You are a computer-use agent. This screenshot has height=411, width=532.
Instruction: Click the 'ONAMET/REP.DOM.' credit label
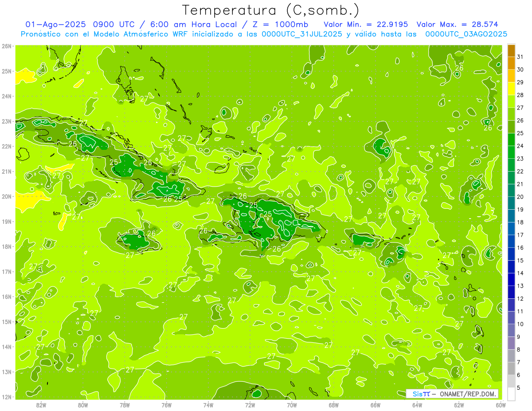468,394
